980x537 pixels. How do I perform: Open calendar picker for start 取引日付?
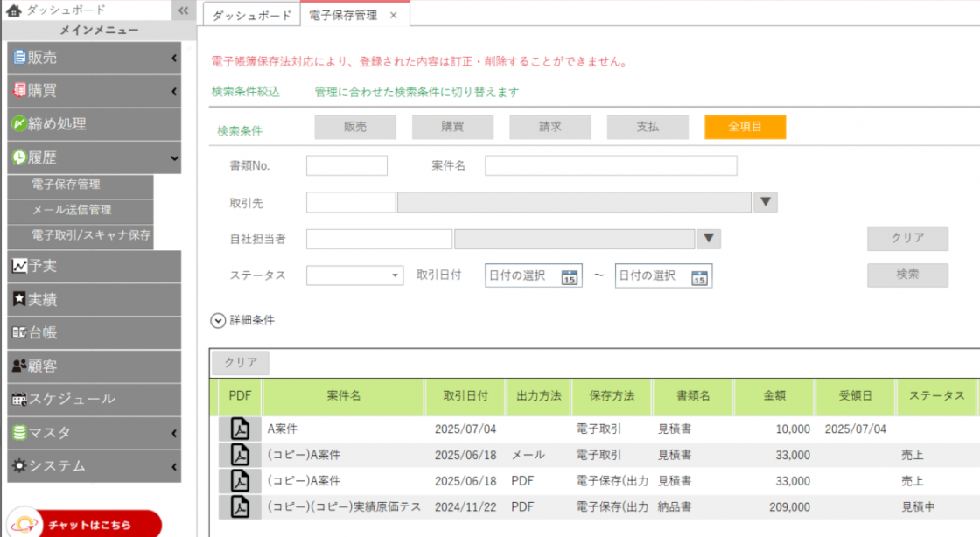tap(569, 276)
